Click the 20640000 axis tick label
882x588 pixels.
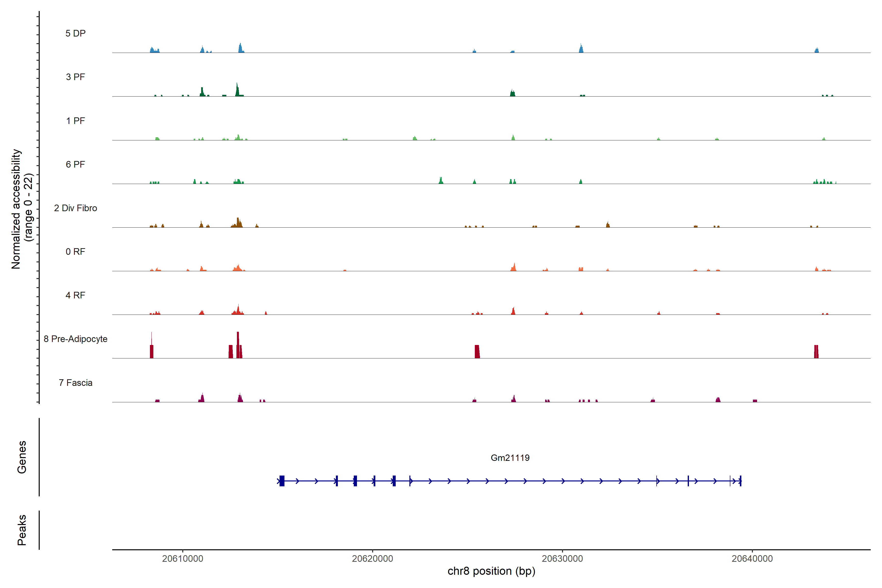(x=752, y=558)
